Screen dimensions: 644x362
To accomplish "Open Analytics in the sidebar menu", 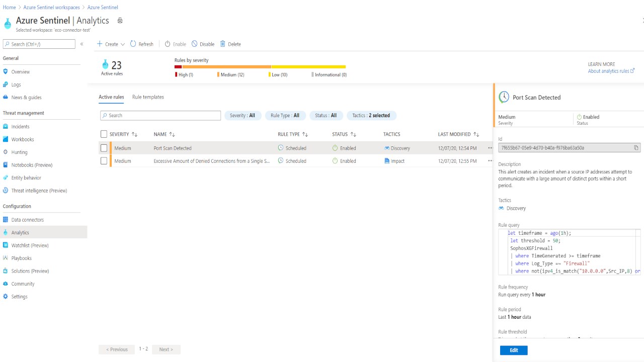I will 43,232.
